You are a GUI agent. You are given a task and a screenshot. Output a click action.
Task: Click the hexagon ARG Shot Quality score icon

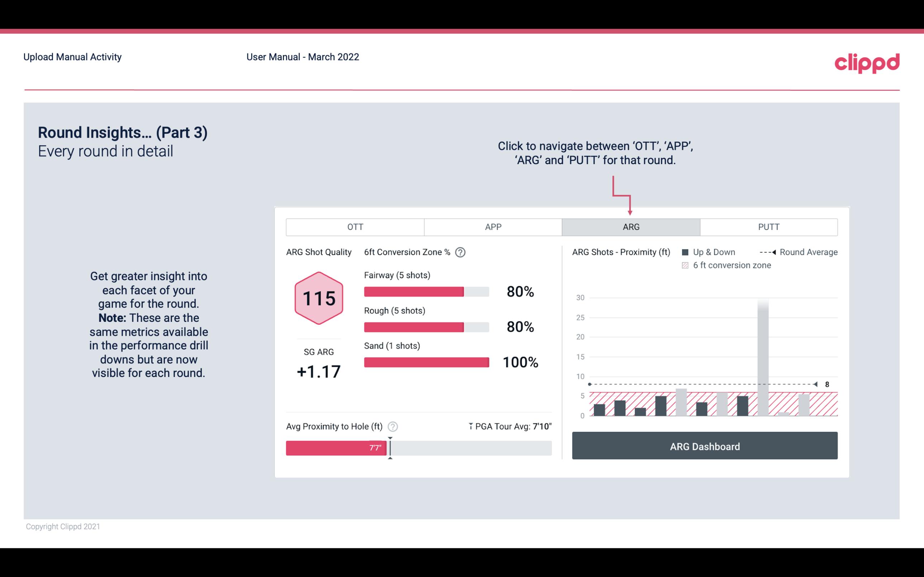pyautogui.click(x=319, y=299)
